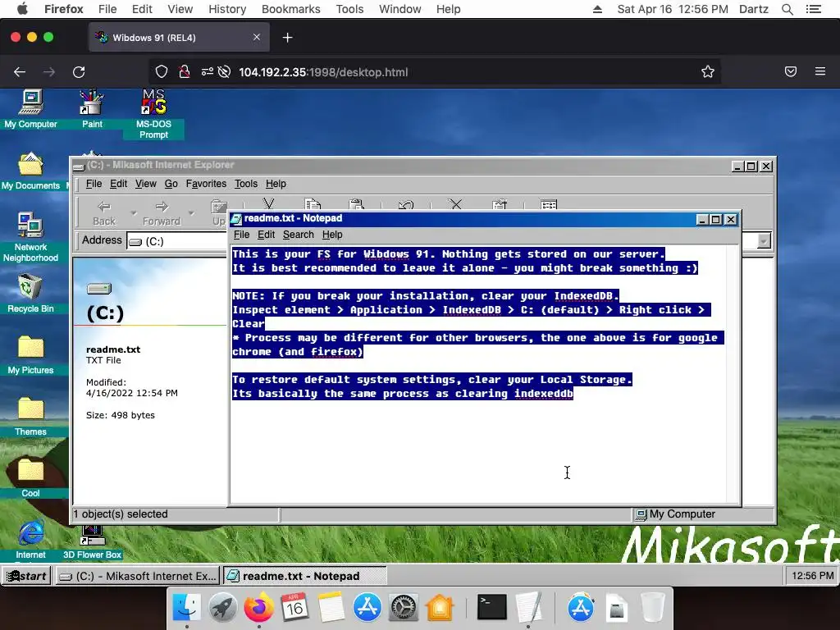Open Notepad Help menu

pos(332,235)
